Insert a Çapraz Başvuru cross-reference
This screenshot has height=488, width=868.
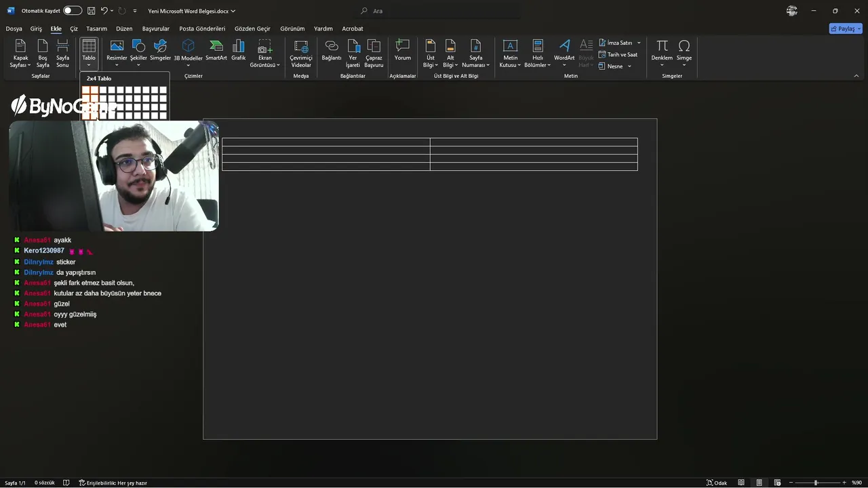point(374,54)
